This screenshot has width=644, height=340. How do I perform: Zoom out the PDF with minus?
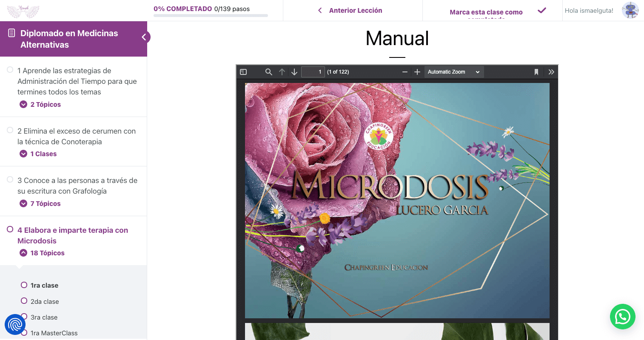pyautogui.click(x=405, y=72)
